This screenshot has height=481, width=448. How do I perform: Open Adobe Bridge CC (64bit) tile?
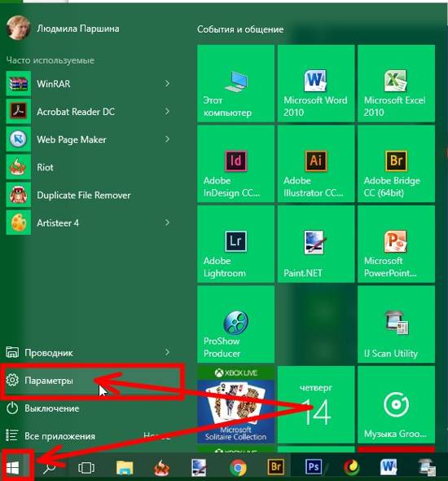pyautogui.click(x=396, y=164)
